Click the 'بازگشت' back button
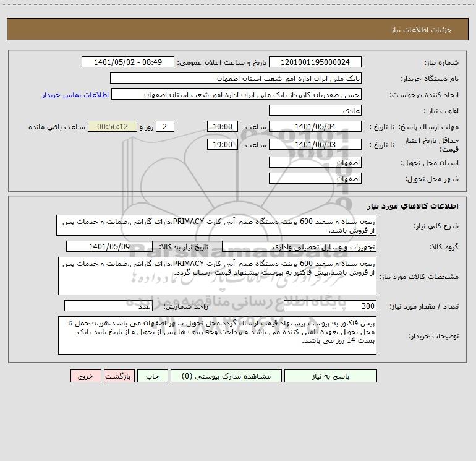Image resolution: width=476 pixels, height=461 pixels. [x=119, y=376]
